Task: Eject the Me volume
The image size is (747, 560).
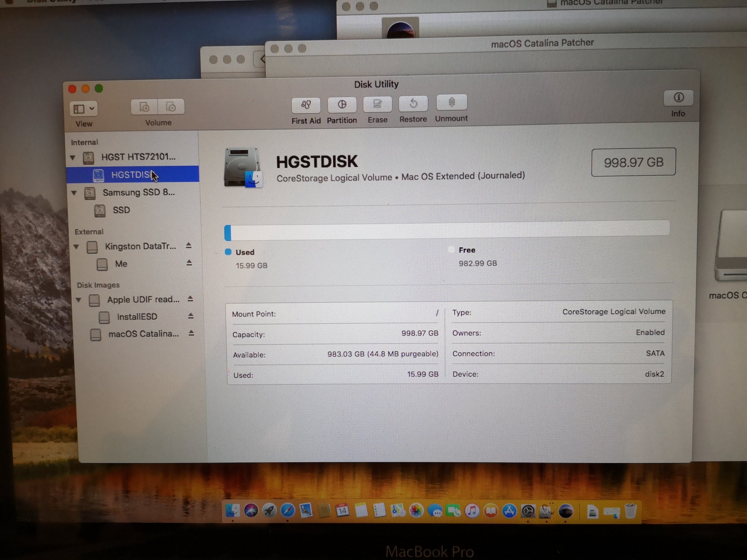Action: [x=189, y=263]
